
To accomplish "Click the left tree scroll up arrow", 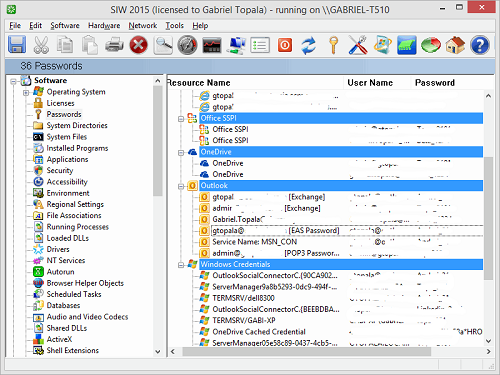I will coord(158,81).
